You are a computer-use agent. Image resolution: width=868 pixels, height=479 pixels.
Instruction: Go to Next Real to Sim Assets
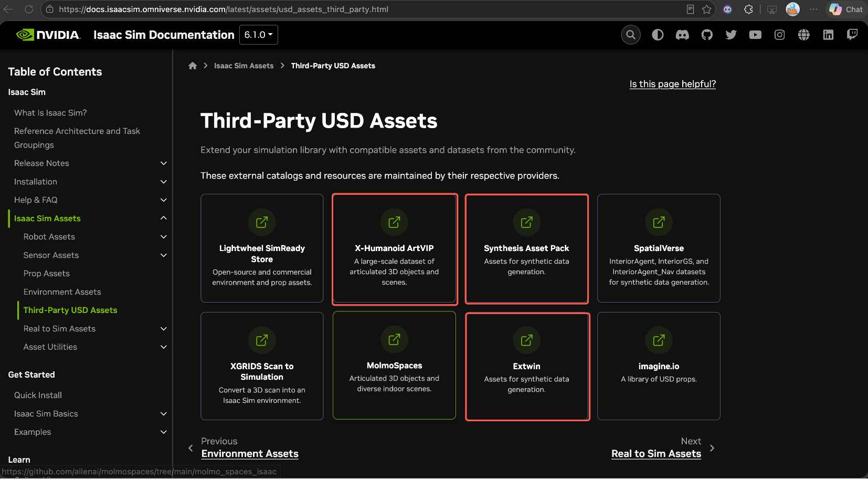click(x=656, y=454)
